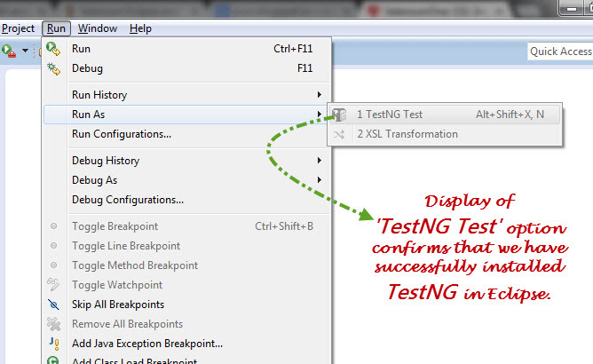This screenshot has width=593, height=364.
Task: Open Run Configurations... dialog
Action: coord(187,134)
